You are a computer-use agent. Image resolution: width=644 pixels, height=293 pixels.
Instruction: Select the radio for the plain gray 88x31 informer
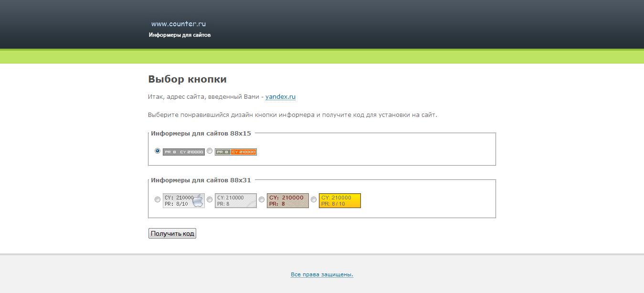click(210, 199)
